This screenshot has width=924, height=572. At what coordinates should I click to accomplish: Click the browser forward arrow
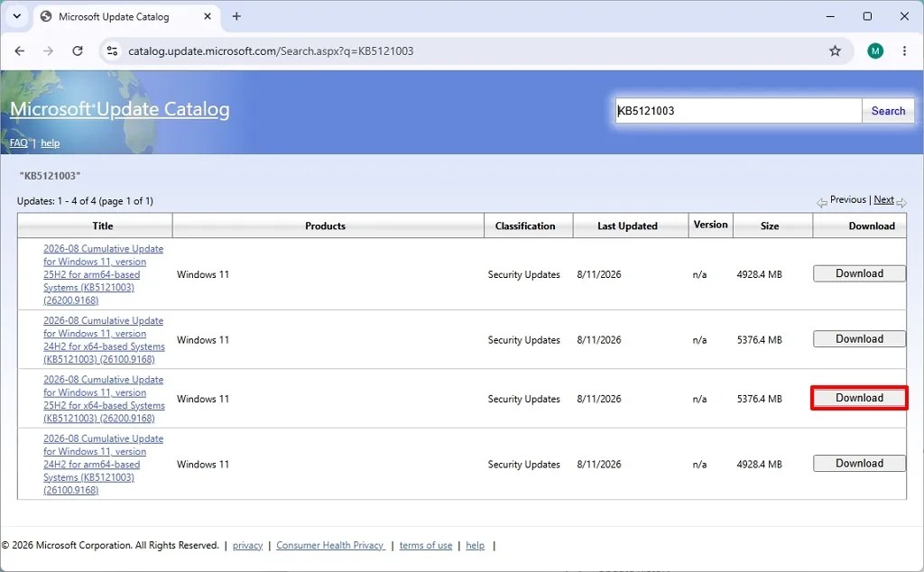49,51
